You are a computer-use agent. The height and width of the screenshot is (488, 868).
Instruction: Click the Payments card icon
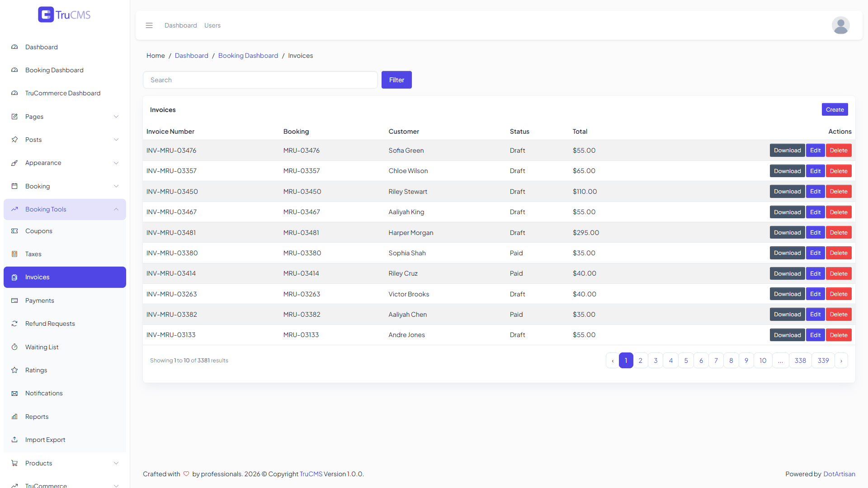[14, 300]
